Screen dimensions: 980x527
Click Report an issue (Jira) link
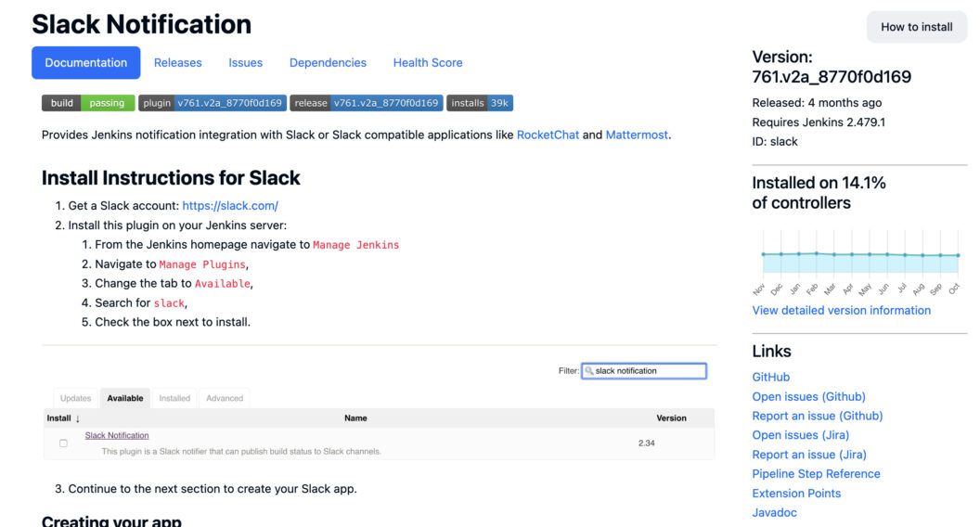(808, 455)
